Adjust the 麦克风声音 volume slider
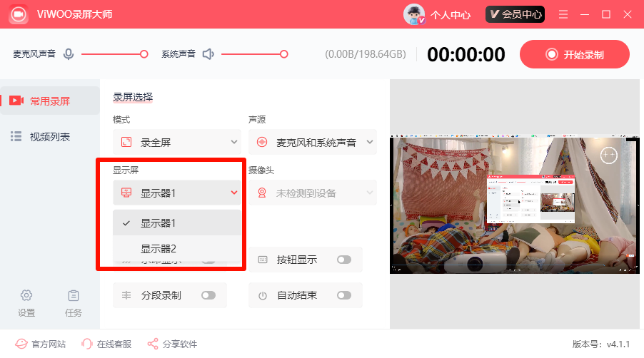This screenshot has height=358, width=644. click(x=114, y=54)
